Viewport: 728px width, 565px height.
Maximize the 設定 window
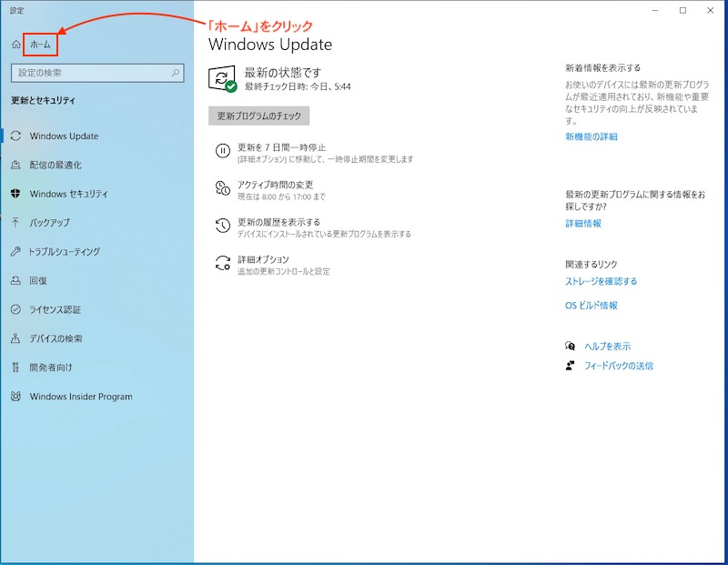[682, 10]
